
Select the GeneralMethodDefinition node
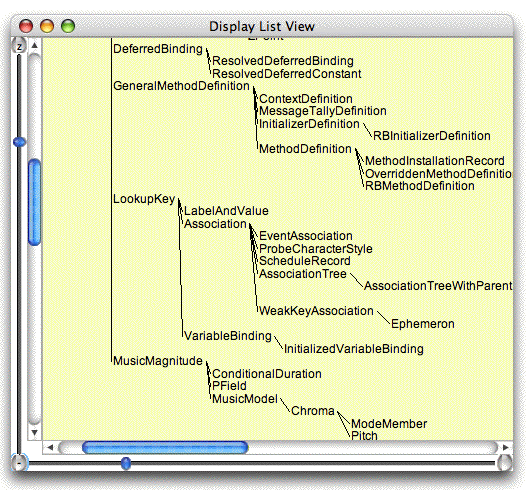(182, 86)
